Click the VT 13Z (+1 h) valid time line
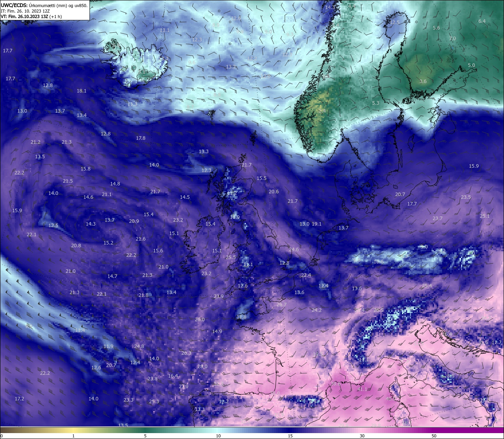 coord(31,17)
